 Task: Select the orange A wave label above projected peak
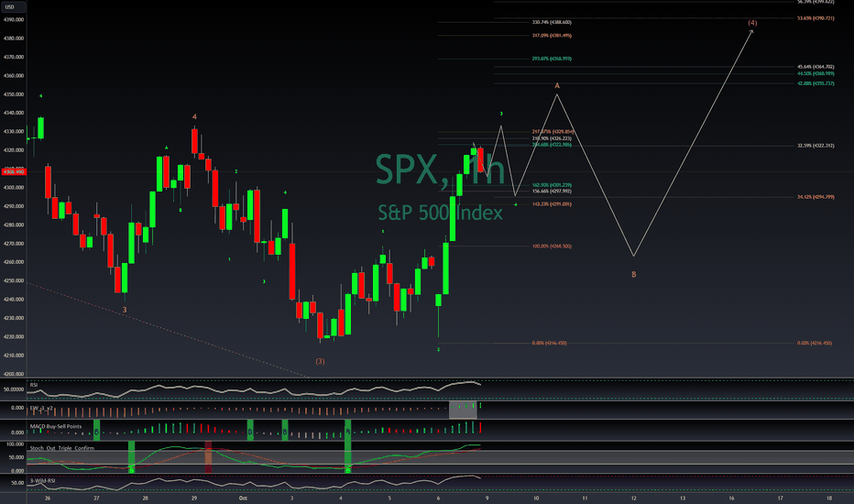(x=556, y=85)
